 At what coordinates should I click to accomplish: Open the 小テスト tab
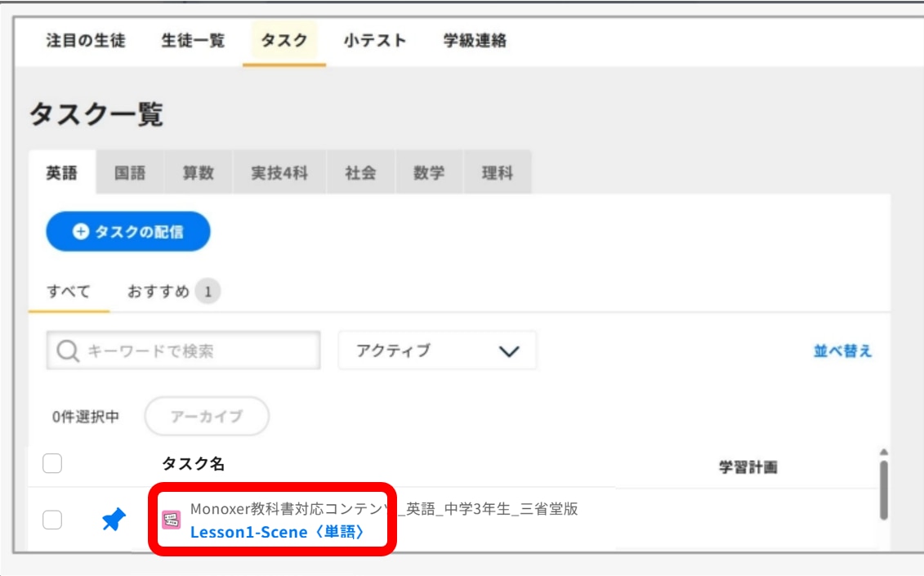(375, 40)
